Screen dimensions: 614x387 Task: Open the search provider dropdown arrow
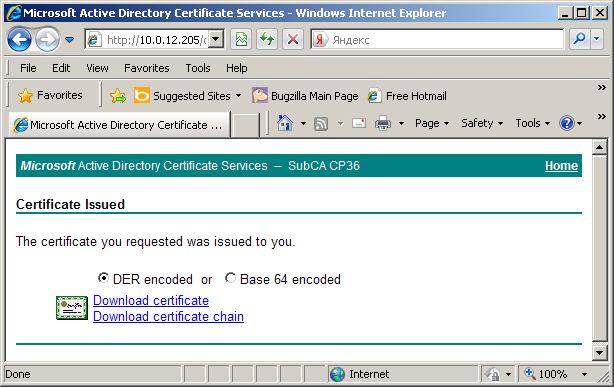pos(597,39)
